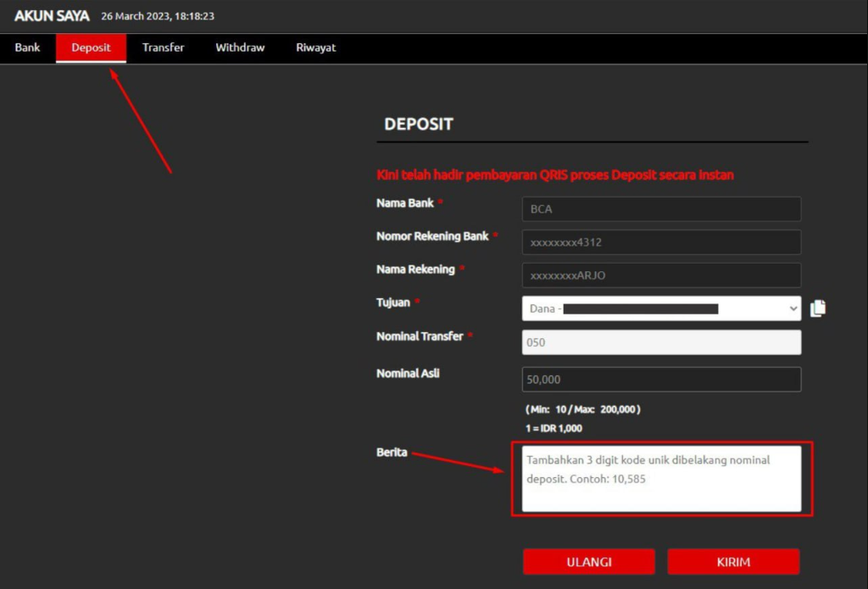This screenshot has height=589, width=868.
Task: Click into the Berita message textarea
Action: pyautogui.click(x=661, y=479)
